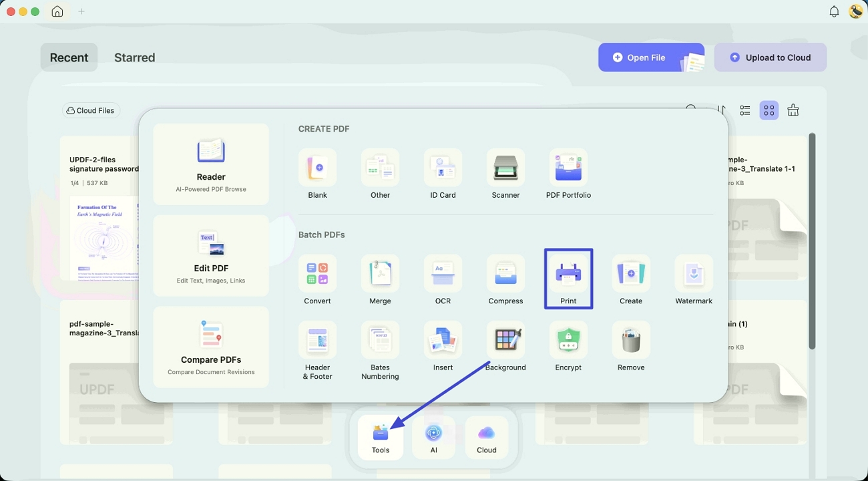Choose the batch Background tool
The image size is (868, 481).
point(506,346)
